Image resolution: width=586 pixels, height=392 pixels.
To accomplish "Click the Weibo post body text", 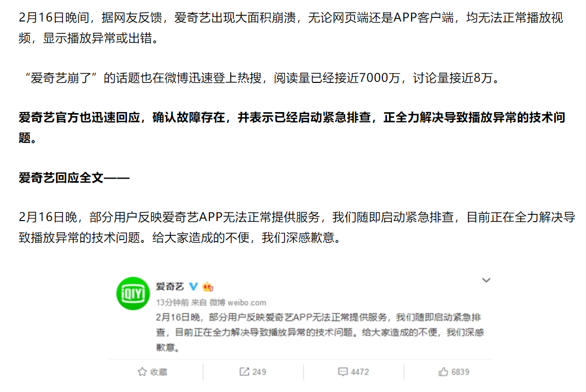I will [x=320, y=332].
